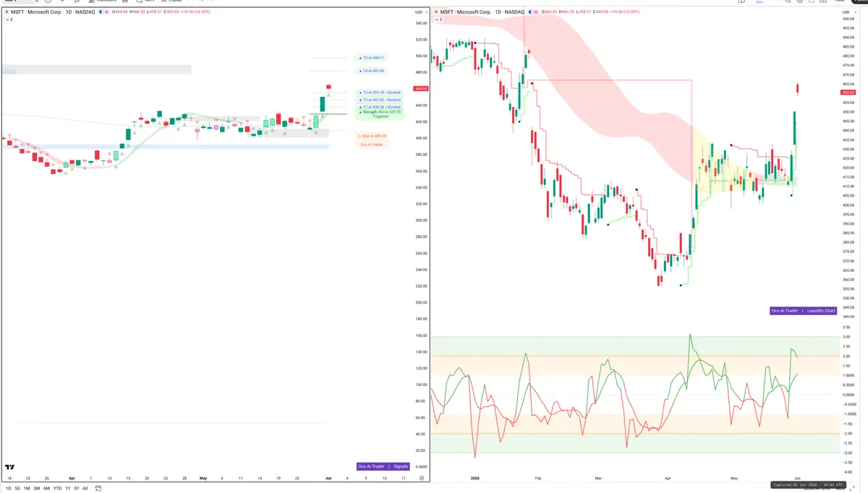
Task: Click the red 460.60 price tag on right chart
Action: tap(848, 93)
